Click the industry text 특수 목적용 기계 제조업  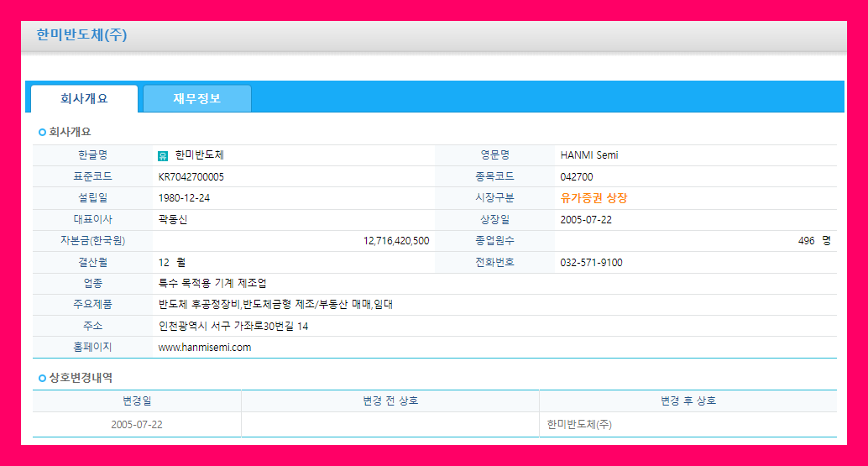tap(212, 283)
